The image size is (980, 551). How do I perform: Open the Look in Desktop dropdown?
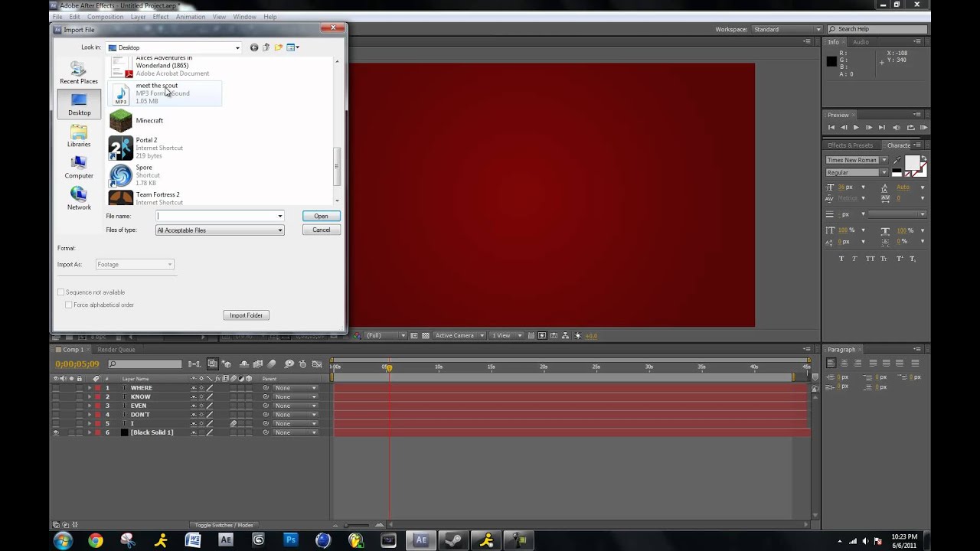point(174,47)
